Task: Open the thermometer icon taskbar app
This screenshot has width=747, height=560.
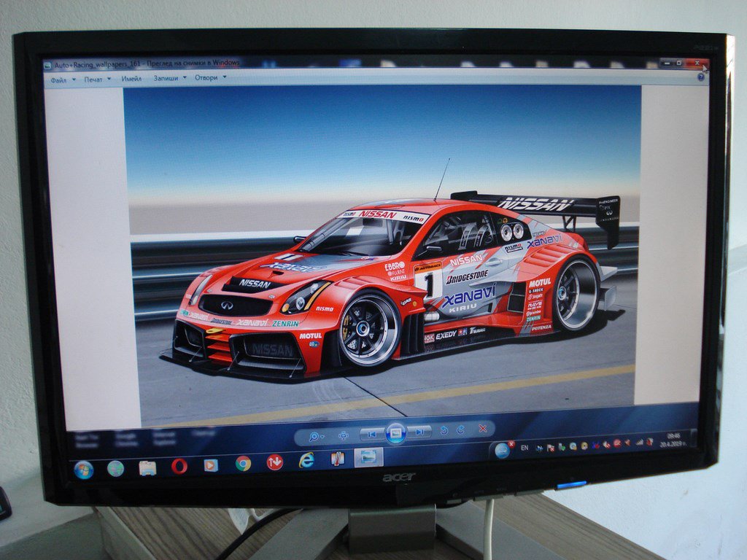Action: click(337, 459)
